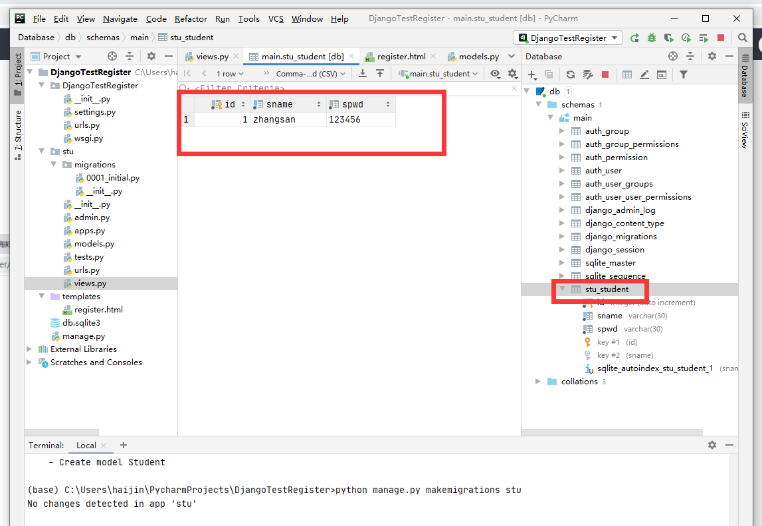Click the Refresh icon in Database toolbar
This screenshot has height=526, width=762.
(570, 74)
